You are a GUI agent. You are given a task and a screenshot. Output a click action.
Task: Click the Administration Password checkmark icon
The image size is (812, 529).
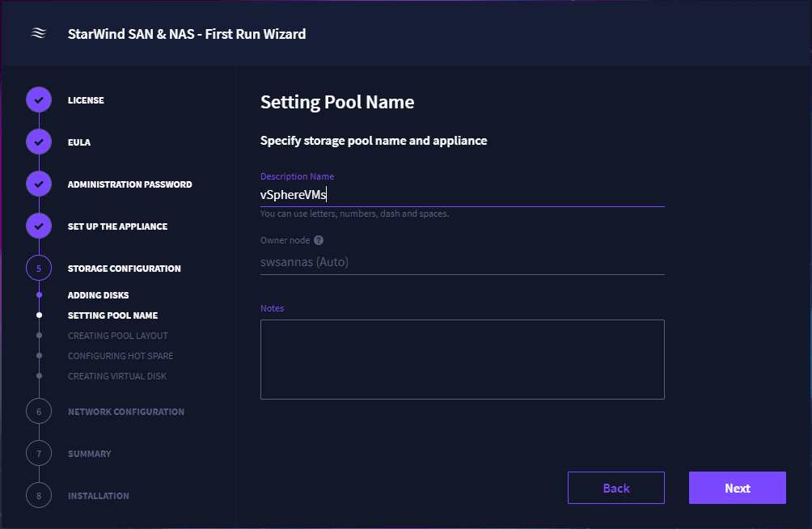(x=38, y=184)
